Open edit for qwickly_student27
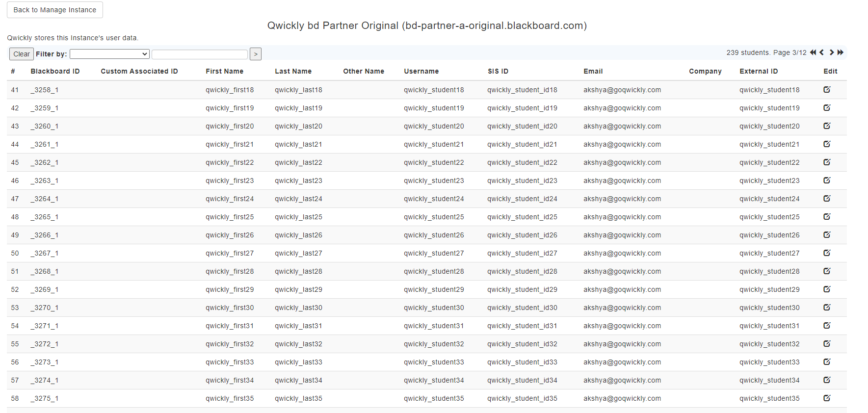Viewport: 868px width, 413px height. click(826, 253)
